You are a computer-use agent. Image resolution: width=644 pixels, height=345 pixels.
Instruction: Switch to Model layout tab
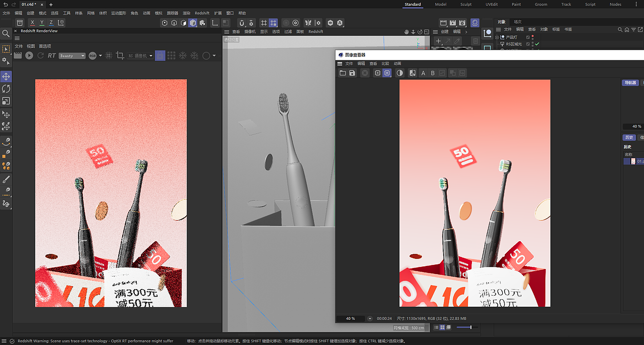point(441,4)
